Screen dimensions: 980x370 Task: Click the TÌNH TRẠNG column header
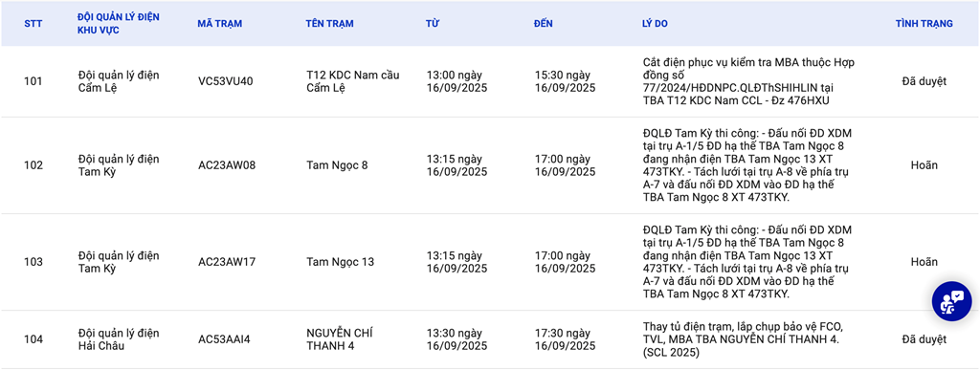[924, 24]
